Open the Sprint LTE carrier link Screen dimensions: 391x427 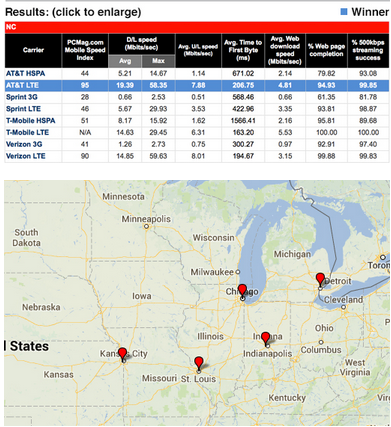[23, 109]
